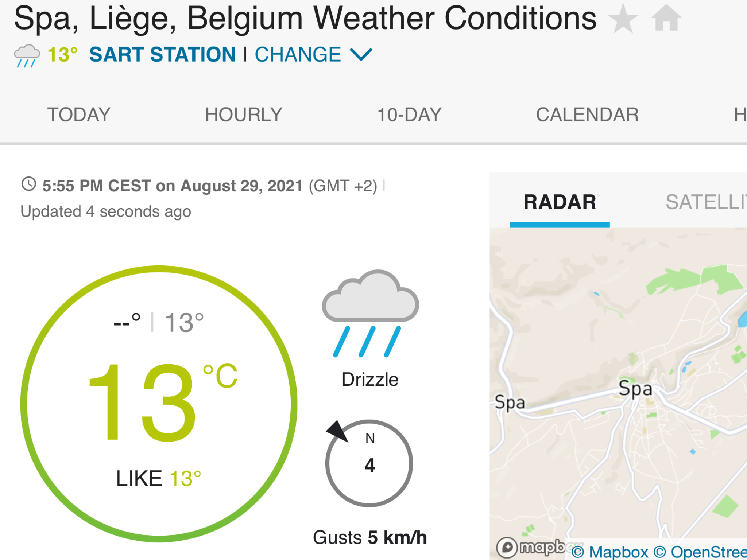Click the wind direction compass dial
The height and width of the screenshot is (560, 747).
[369, 463]
